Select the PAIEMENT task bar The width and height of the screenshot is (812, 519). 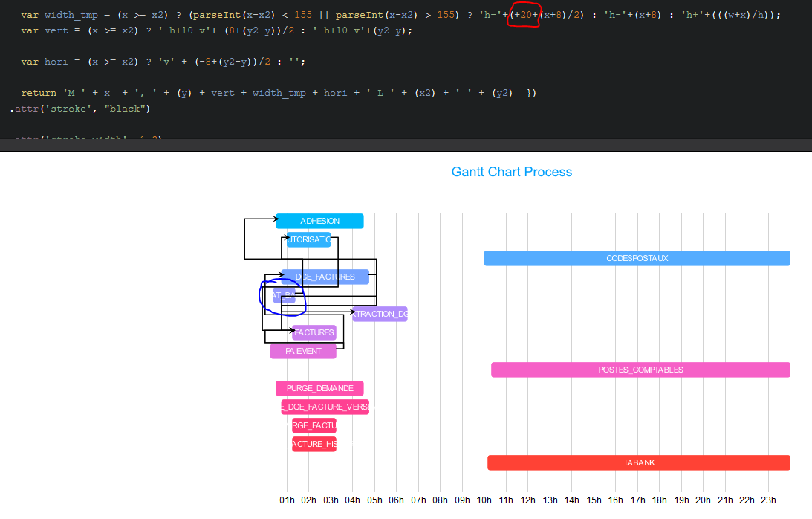click(x=303, y=351)
